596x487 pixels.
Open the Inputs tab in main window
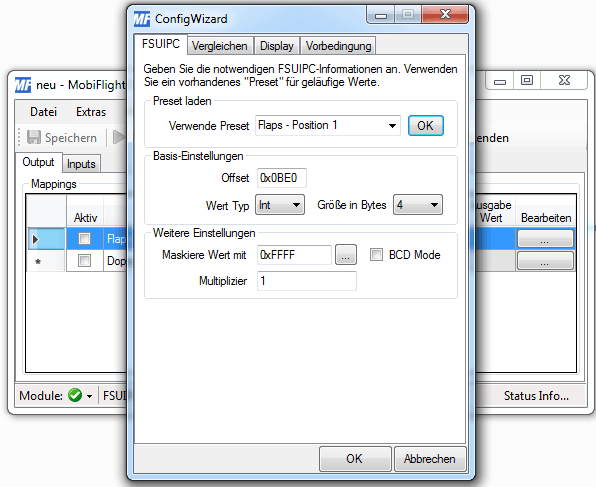[x=81, y=164]
